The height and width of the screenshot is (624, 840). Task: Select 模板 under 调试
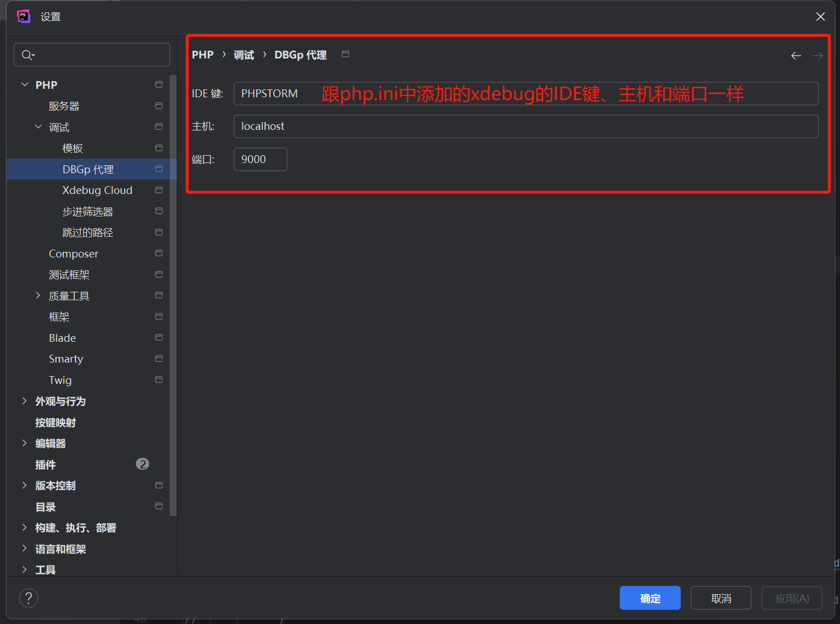[73, 148]
